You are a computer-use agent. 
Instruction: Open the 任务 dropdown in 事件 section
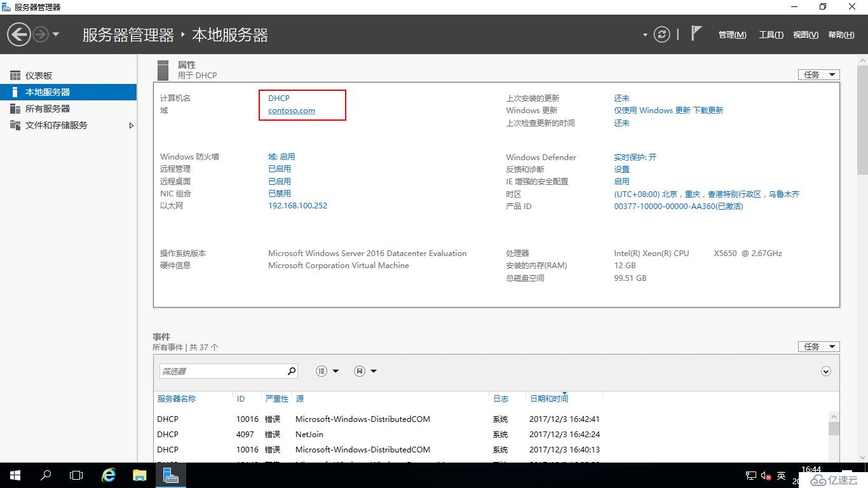coord(819,346)
